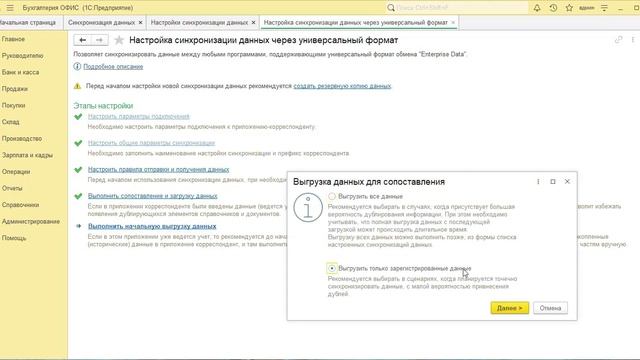Screen dimensions: 640x360
Task: Open Отчеты section in sidebar
Action: point(12,189)
